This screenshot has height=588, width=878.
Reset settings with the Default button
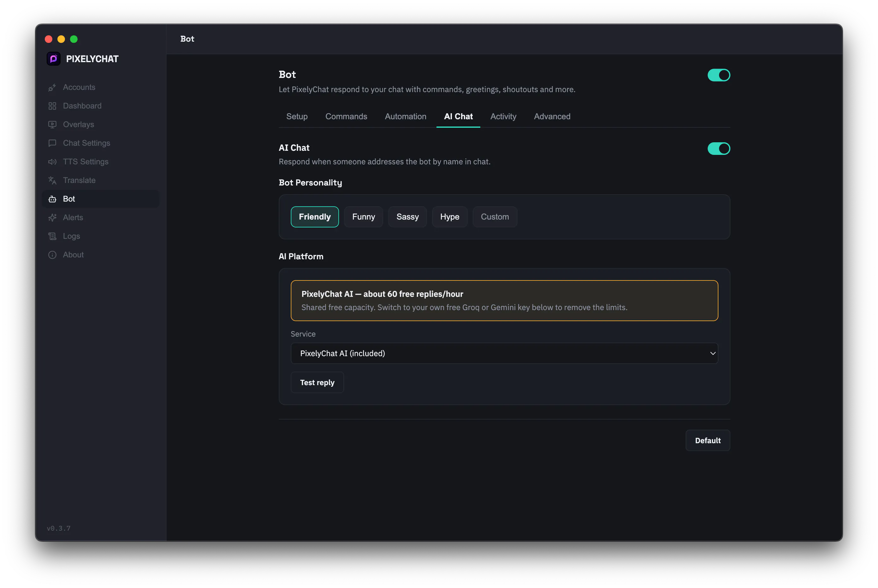pyautogui.click(x=708, y=441)
